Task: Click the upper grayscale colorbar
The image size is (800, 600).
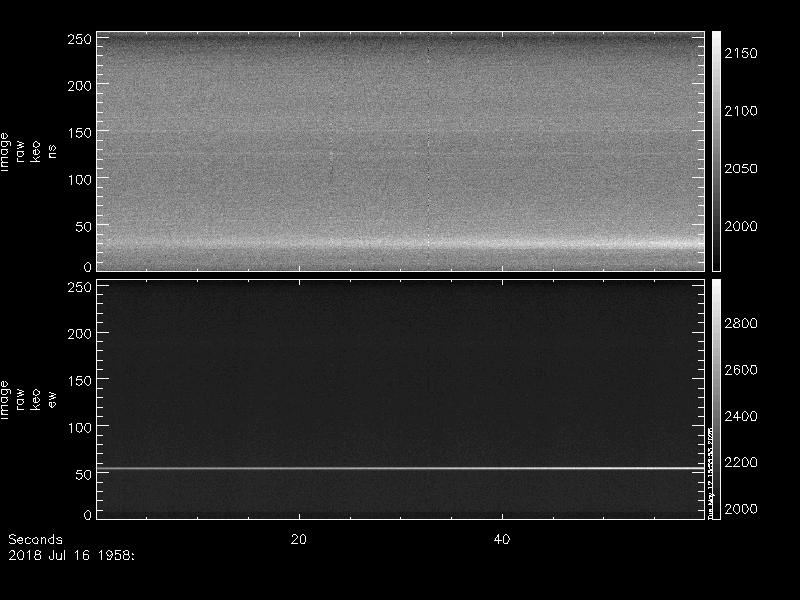Action: pos(716,151)
